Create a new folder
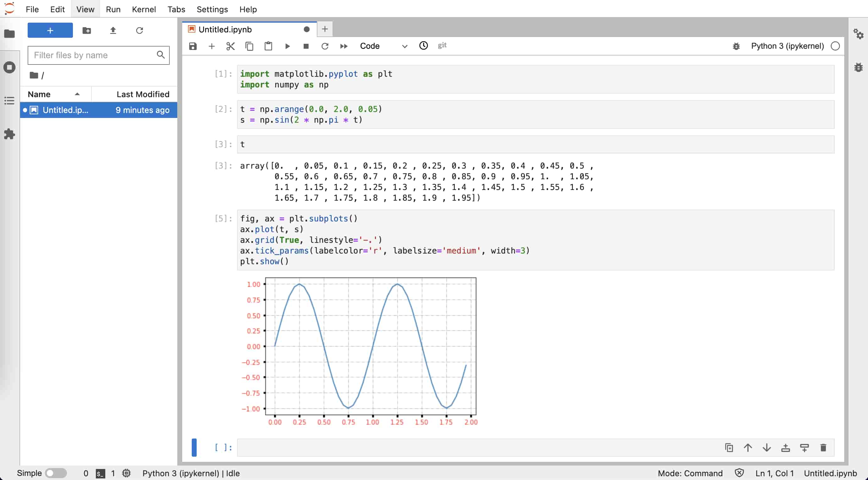The width and height of the screenshot is (868, 480). pos(87,31)
